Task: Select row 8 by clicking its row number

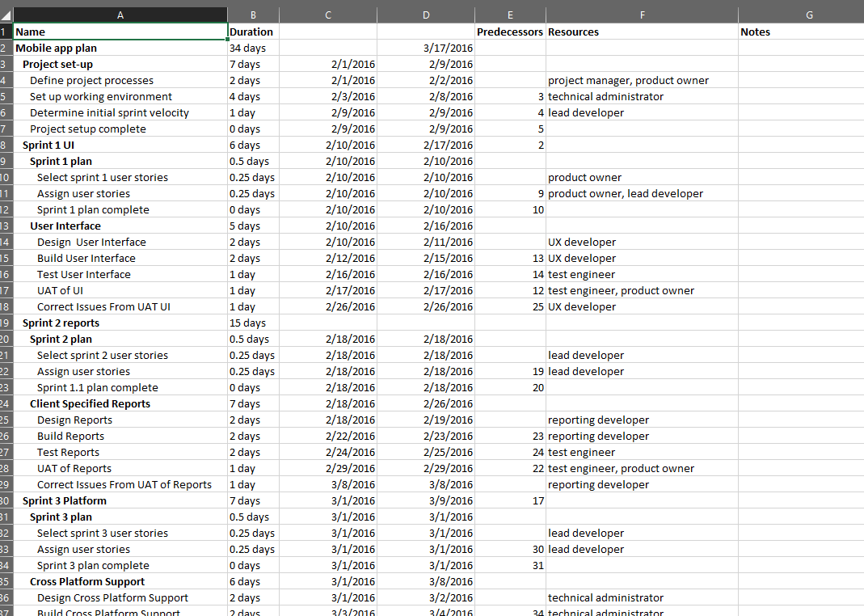Action: pos(6,145)
